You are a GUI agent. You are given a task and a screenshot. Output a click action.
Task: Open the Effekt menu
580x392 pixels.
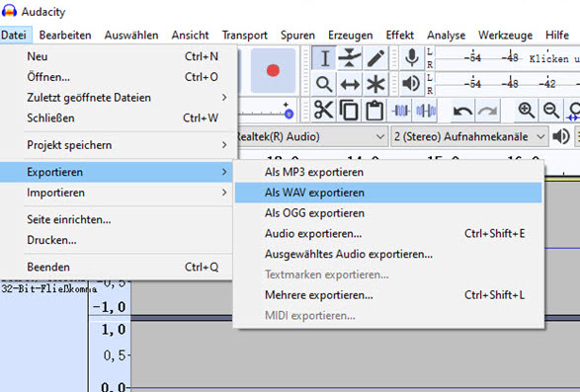click(400, 36)
